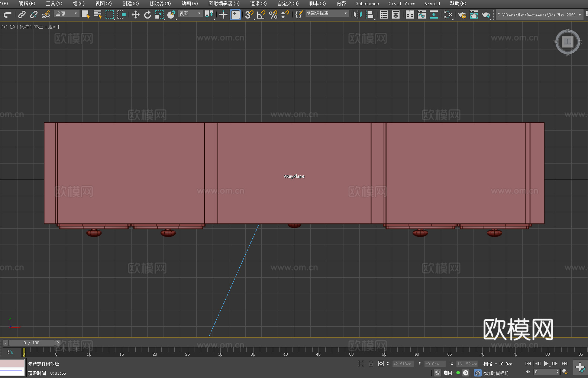Toggle Spinner Snap

click(x=285, y=14)
